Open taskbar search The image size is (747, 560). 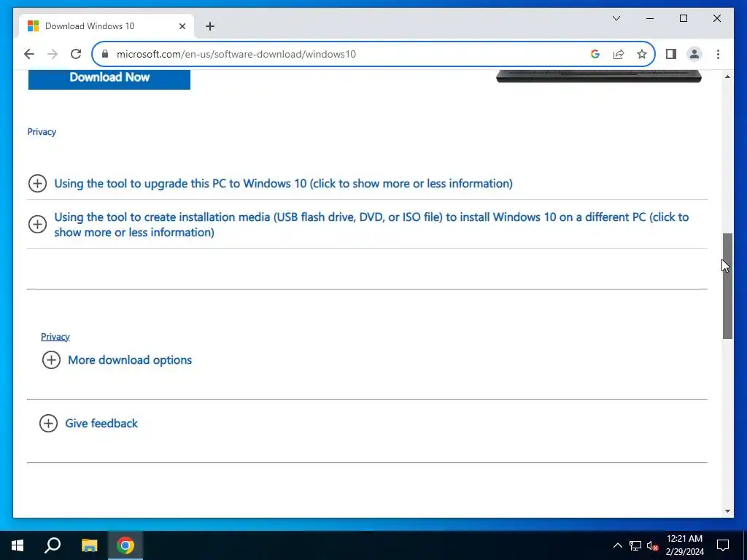click(x=53, y=545)
